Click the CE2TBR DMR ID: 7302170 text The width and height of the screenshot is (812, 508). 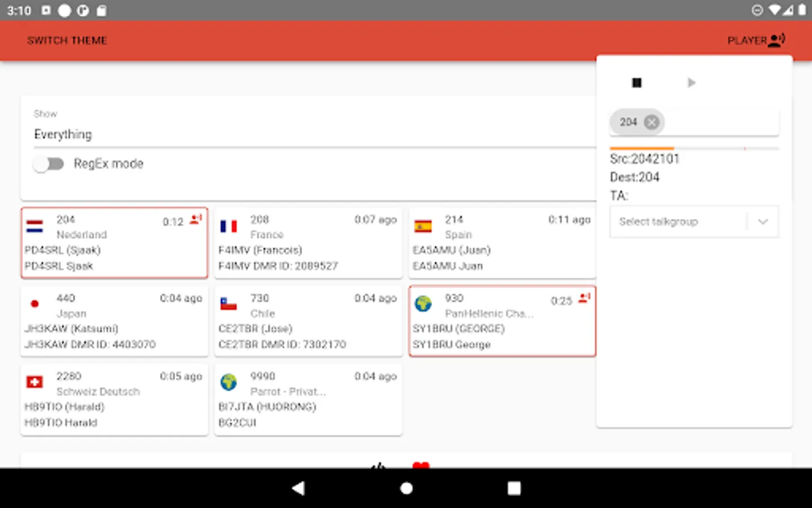click(283, 344)
